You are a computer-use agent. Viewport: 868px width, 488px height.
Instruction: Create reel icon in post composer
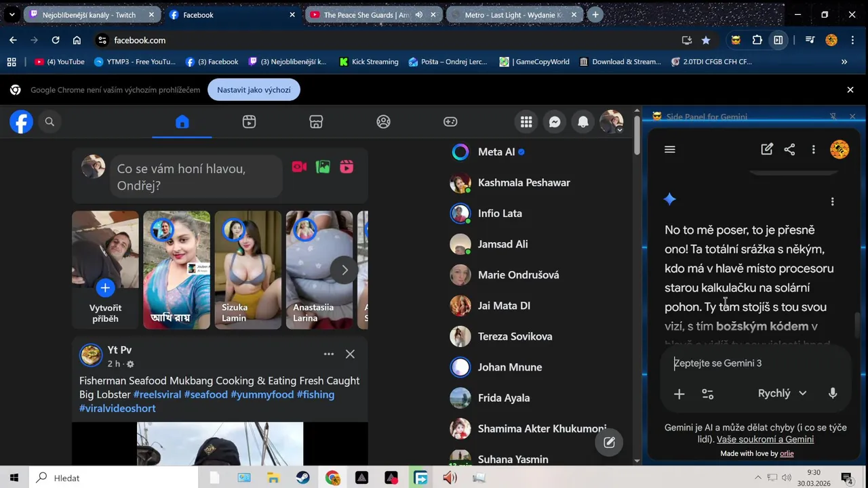(347, 167)
